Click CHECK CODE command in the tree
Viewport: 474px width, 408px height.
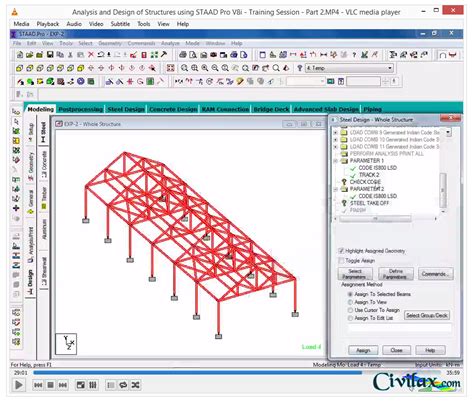click(365, 182)
